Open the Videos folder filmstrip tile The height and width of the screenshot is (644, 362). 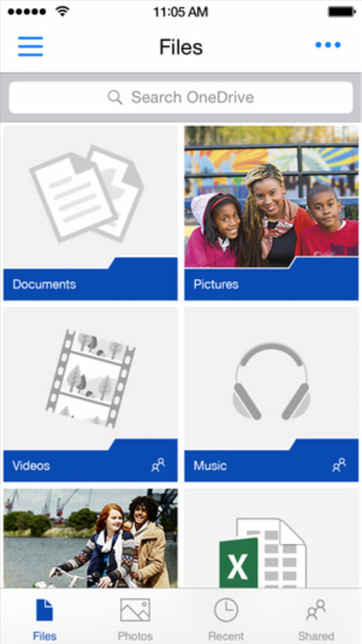click(x=90, y=395)
